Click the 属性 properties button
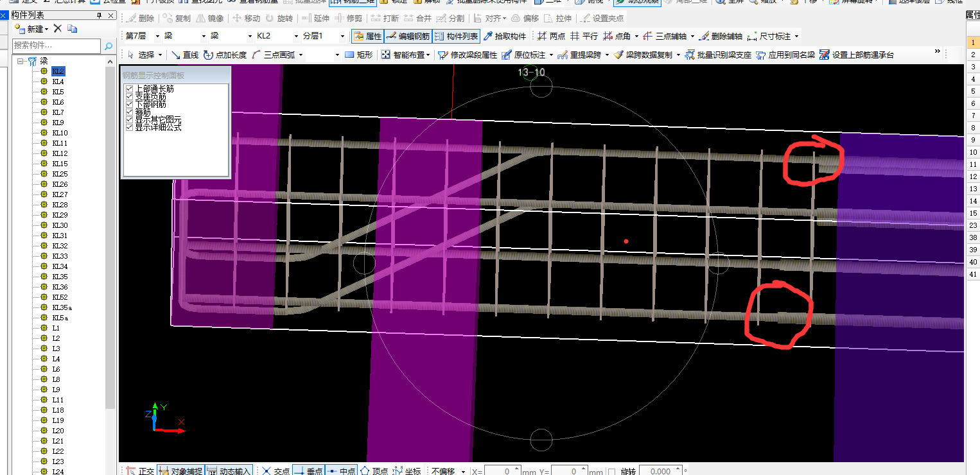This screenshot has width=980, height=475. click(368, 37)
